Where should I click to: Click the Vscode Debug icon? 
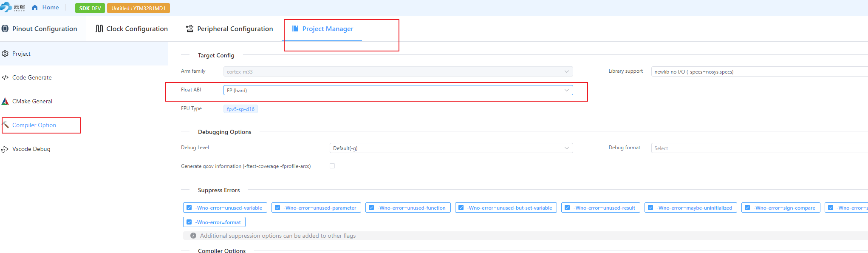(x=5, y=149)
